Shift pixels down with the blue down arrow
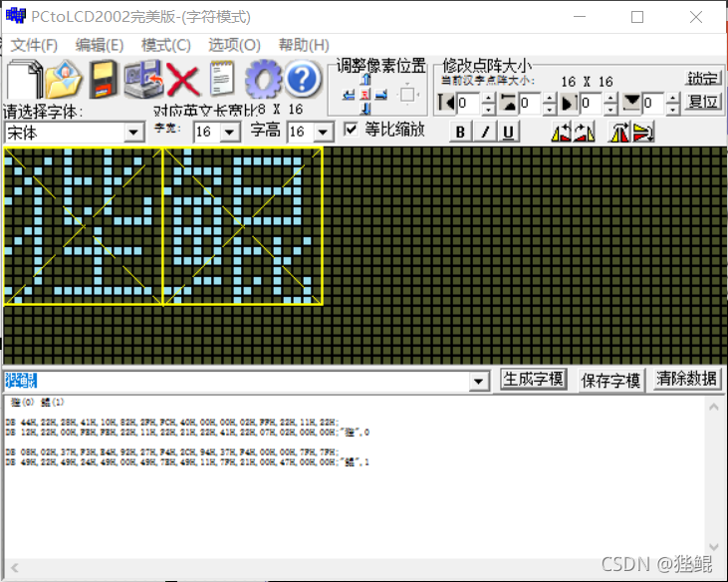Viewport: 728px width, 582px height. click(365, 110)
